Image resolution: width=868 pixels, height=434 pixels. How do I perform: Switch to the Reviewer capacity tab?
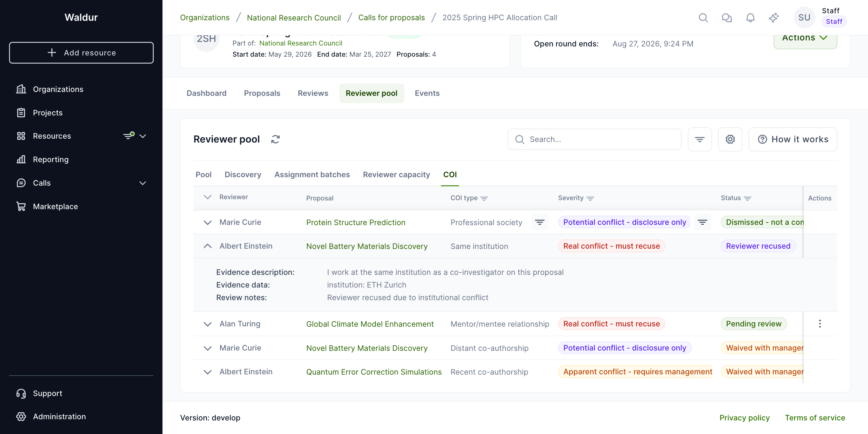(x=396, y=175)
